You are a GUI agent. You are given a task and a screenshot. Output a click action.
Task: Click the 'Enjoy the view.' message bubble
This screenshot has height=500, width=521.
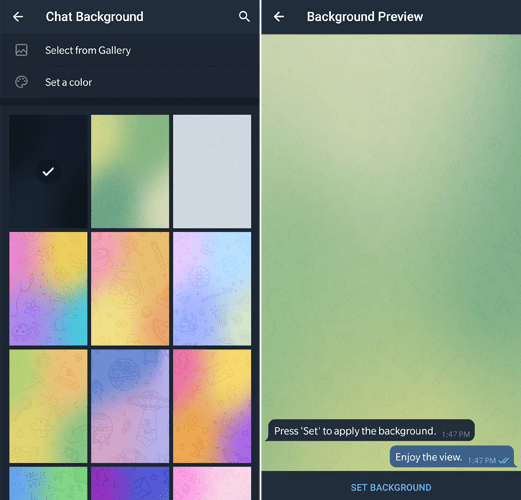[453, 457]
